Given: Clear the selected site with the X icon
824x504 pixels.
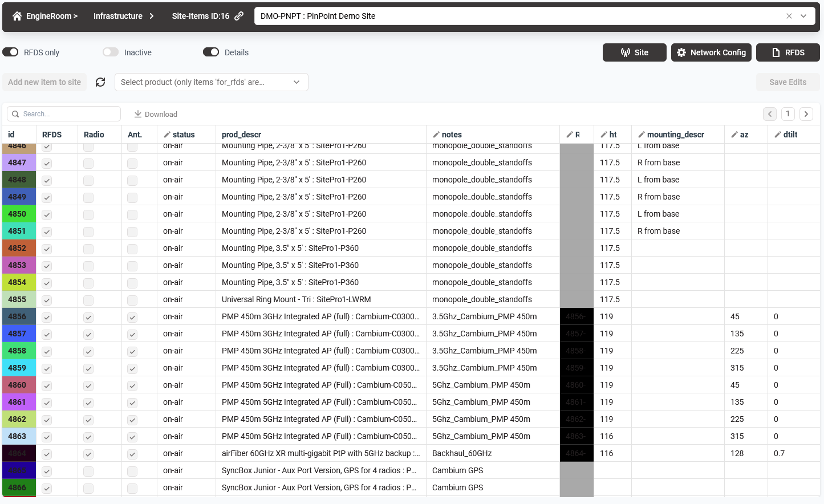Looking at the screenshot, I should (x=789, y=16).
